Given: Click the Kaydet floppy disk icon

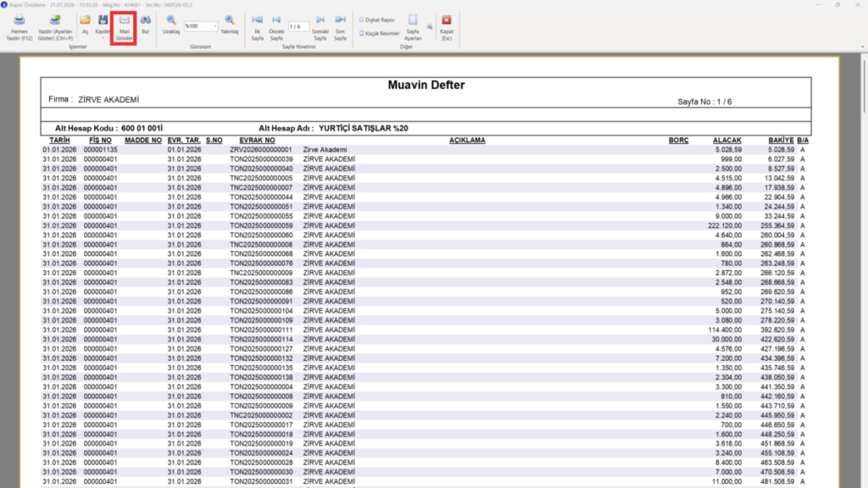Looking at the screenshot, I should click(103, 20).
